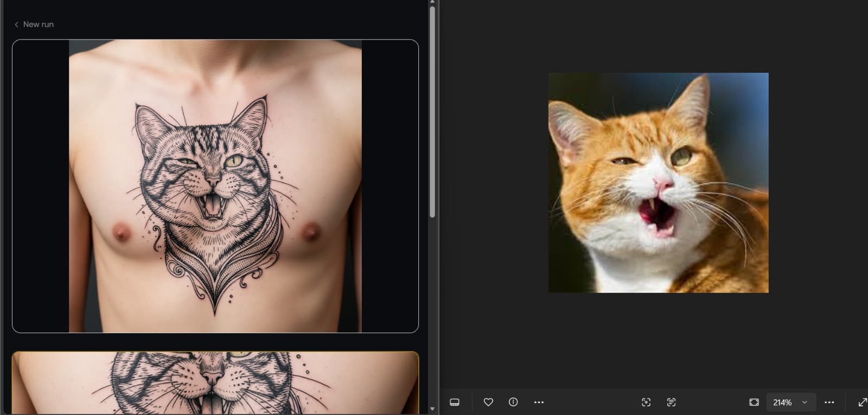868x415 pixels.
Task: Open the more options menu beside the zoom dropdown
Action: (829, 402)
